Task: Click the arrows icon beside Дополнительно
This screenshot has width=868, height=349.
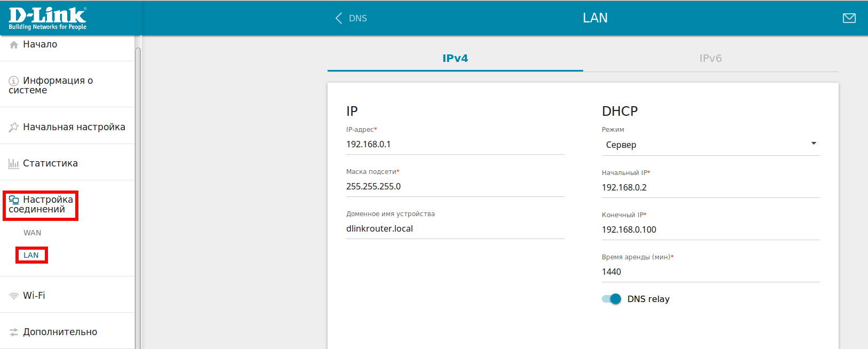Action: 14,332
